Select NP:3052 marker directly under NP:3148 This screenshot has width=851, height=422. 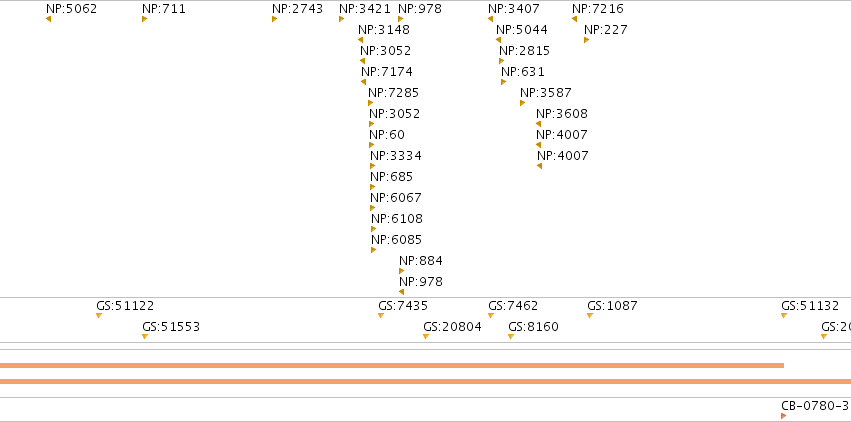click(363, 61)
